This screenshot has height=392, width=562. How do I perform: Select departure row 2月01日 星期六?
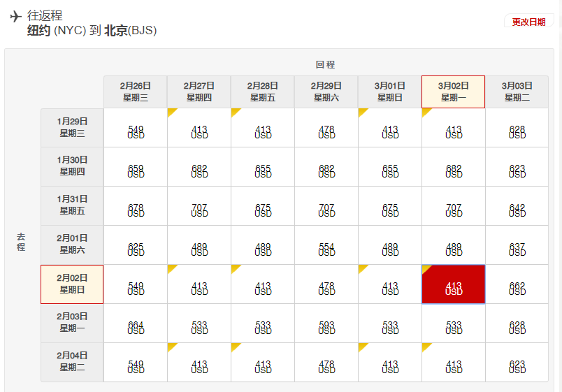point(72,245)
